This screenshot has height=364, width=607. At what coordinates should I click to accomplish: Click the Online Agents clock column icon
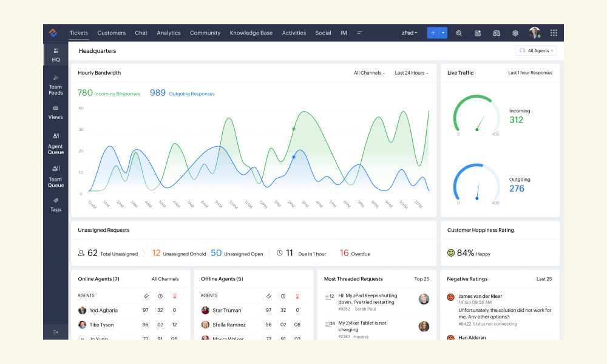[x=160, y=296]
